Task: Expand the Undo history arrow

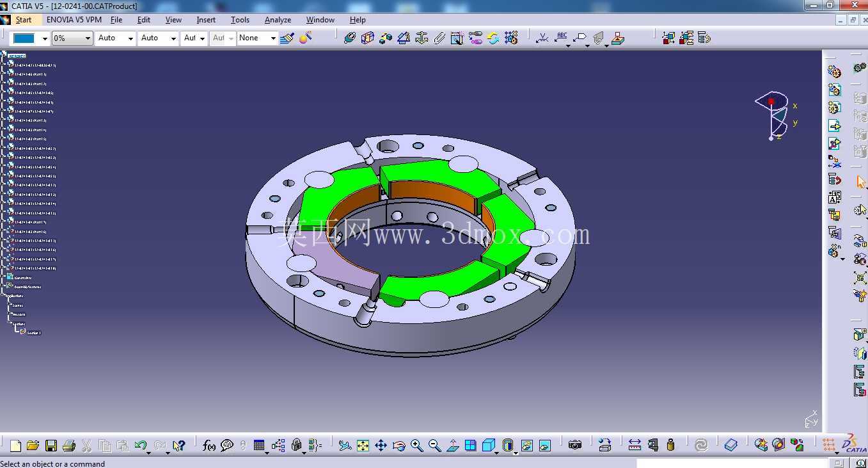Action: click(x=148, y=453)
